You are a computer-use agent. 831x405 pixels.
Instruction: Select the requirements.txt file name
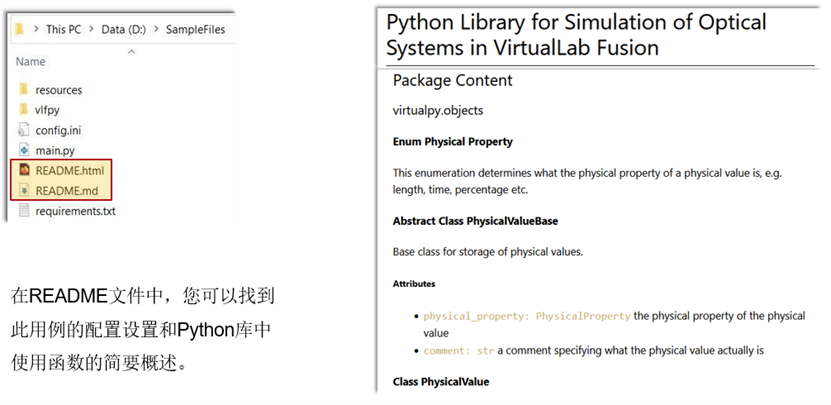tap(75, 211)
